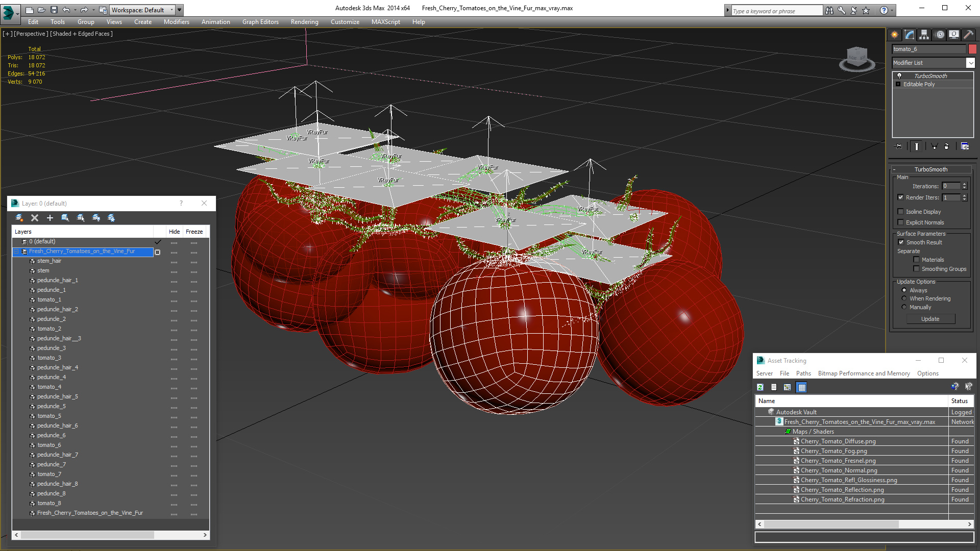The height and width of the screenshot is (551, 980).
Task: Click the tomato_6 object color swatch
Action: 972,49
